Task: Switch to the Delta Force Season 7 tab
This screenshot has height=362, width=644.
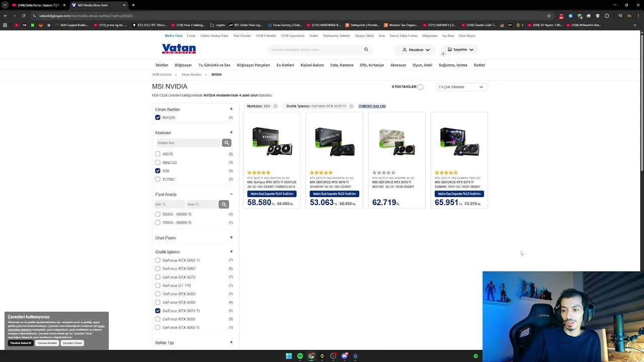Action: click(x=39, y=5)
